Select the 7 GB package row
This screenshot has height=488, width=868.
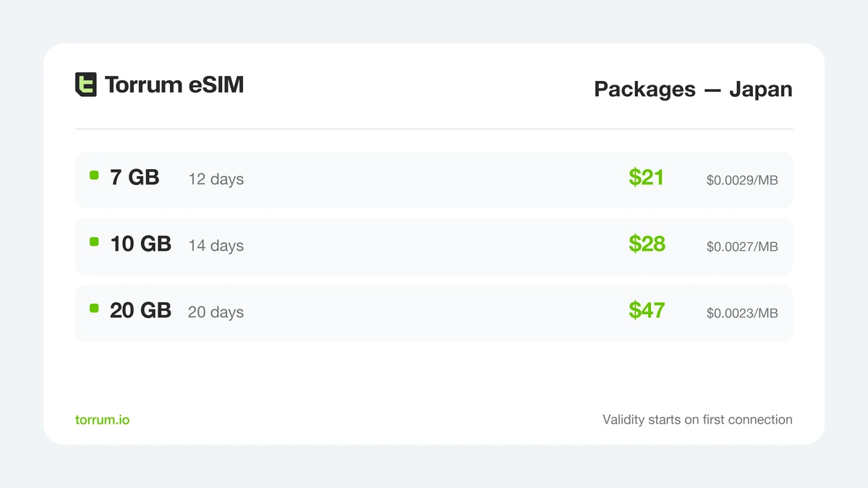tap(434, 180)
